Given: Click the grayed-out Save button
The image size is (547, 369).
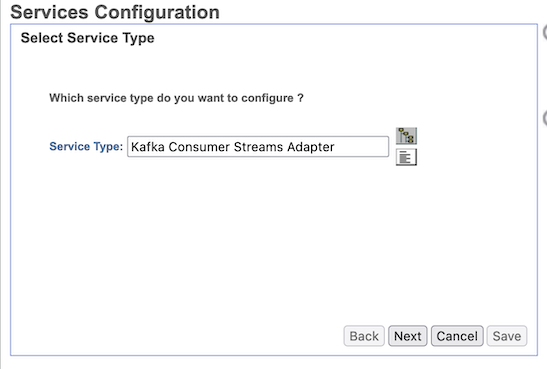Looking at the screenshot, I should (507, 336).
